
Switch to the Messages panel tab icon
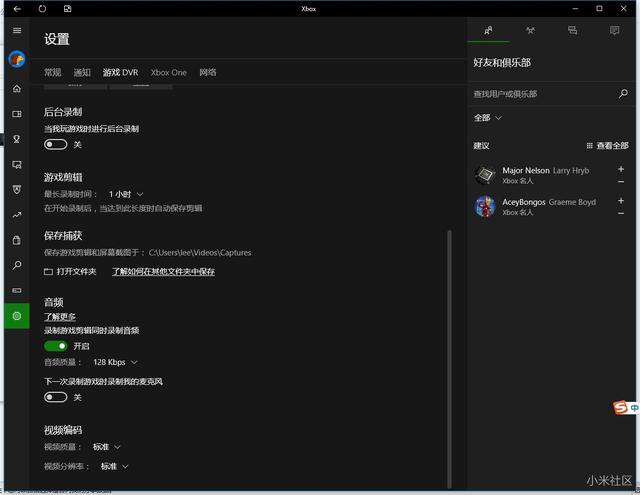[572, 31]
